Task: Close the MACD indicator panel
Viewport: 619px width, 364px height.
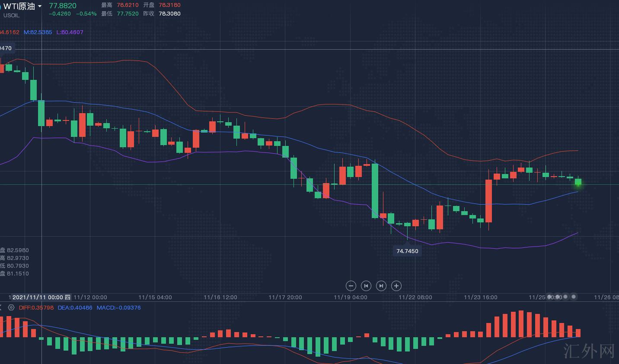Action: tap(1, 307)
